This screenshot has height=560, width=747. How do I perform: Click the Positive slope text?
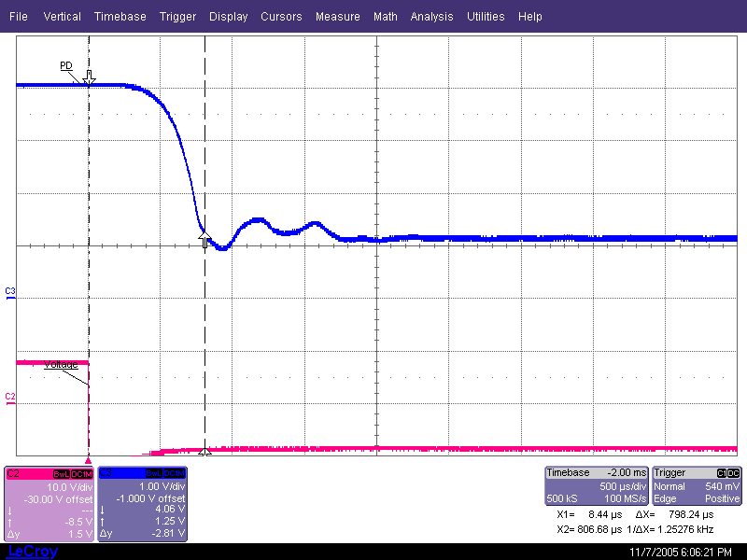tap(722, 498)
